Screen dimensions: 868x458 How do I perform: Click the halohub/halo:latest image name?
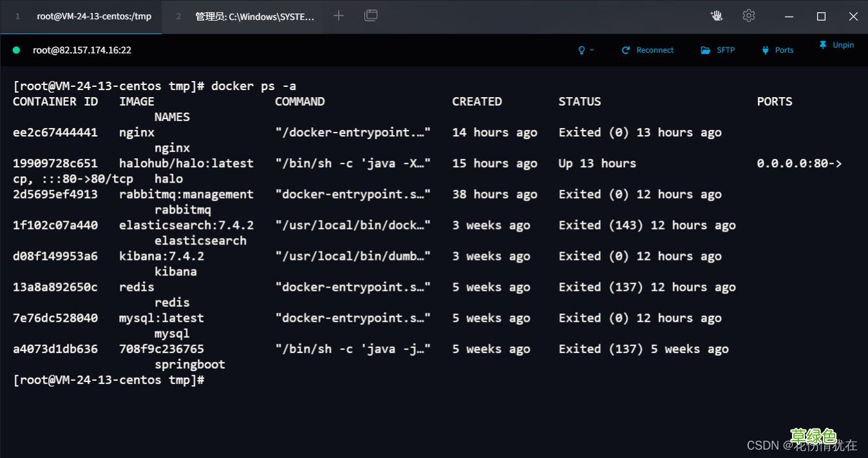click(186, 163)
